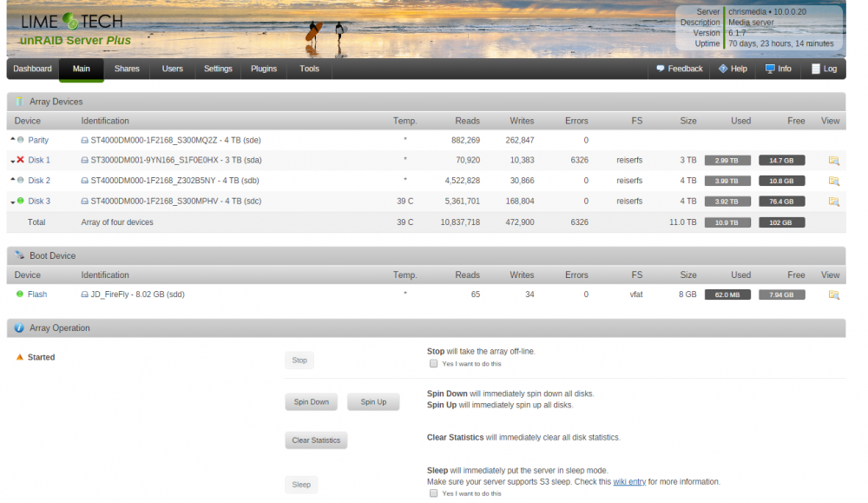Click the green status ball for Disk 3
The image size is (868, 503).
[x=21, y=201]
